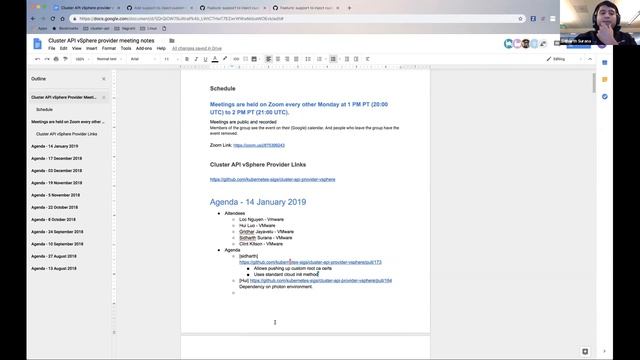Select the Paint format tool
The image size is (640, 360).
pyautogui.click(x=65, y=59)
